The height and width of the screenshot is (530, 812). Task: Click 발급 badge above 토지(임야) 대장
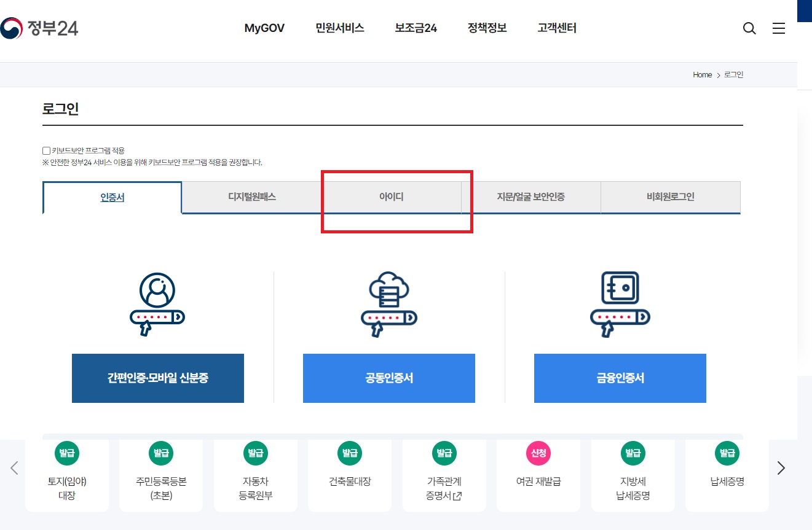[x=67, y=454]
